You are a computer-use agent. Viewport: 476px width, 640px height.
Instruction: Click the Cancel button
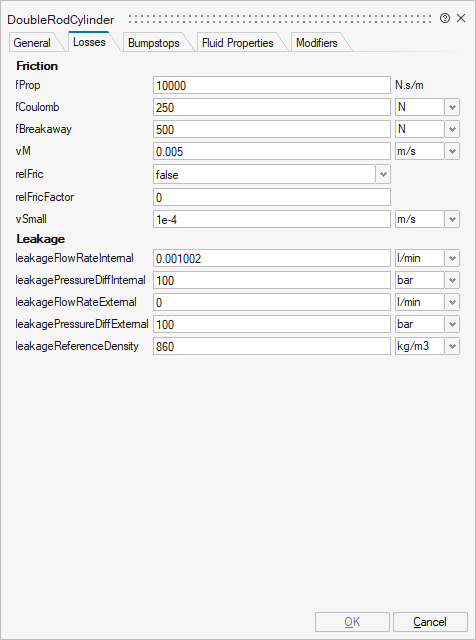[x=430, y=622]
